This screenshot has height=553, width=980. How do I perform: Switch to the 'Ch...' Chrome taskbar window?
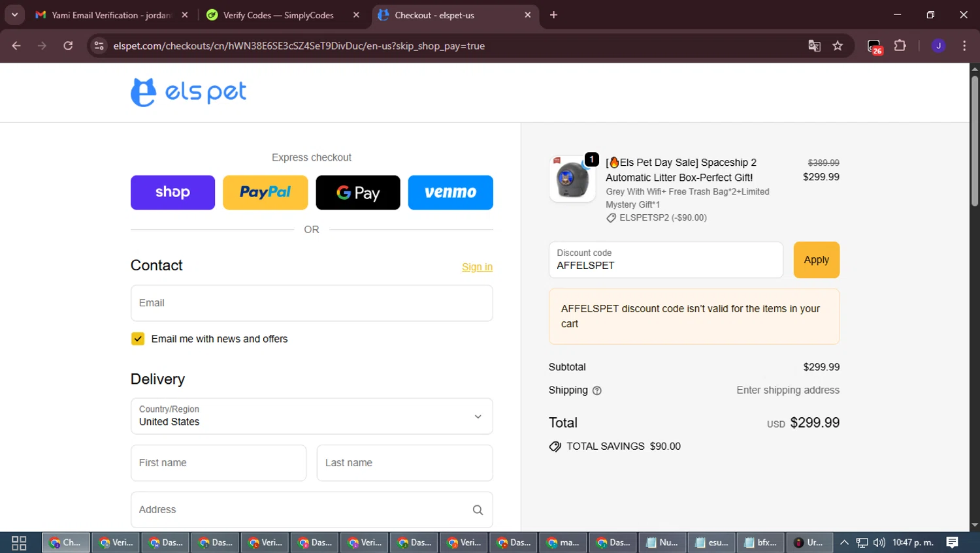coord(66,543)
